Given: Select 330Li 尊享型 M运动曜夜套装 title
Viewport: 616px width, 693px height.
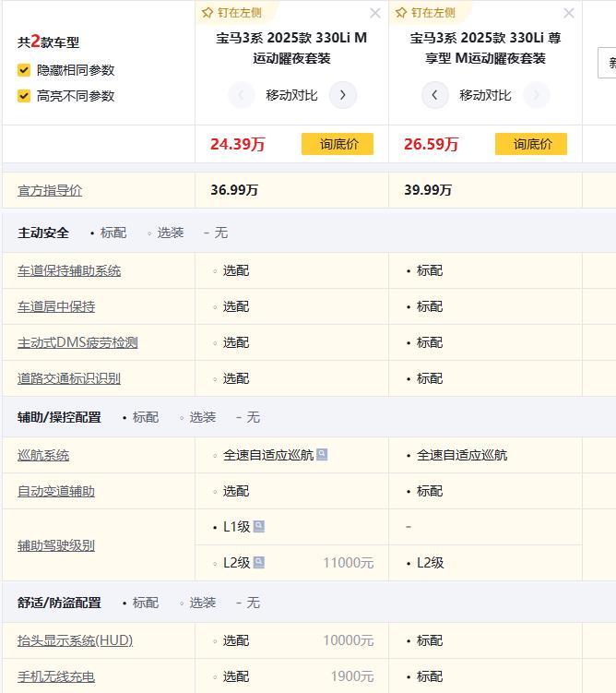Looking at the screenshot, I should (x=485, y=48).
